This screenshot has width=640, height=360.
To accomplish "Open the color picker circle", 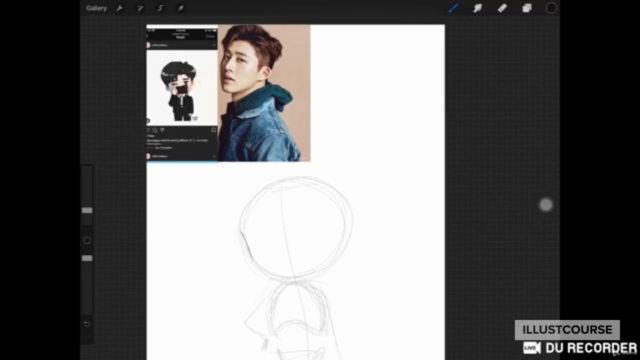I will [x=551, y=8].
